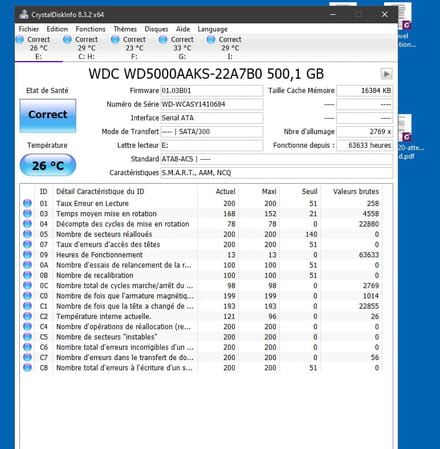The width and height of the screenshot is (440, 449).
Task: Select 'Temps moyen mise en rotation' row
Action: (202, 214)
